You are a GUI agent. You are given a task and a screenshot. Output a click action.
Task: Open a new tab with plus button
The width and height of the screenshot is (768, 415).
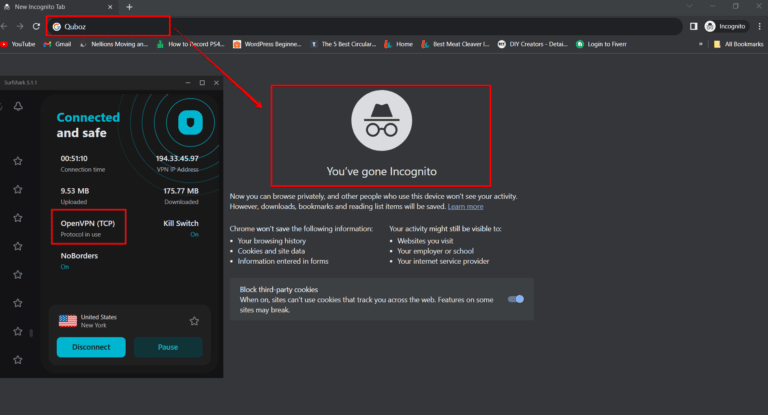pyautogui.click(x=130, y=6)
